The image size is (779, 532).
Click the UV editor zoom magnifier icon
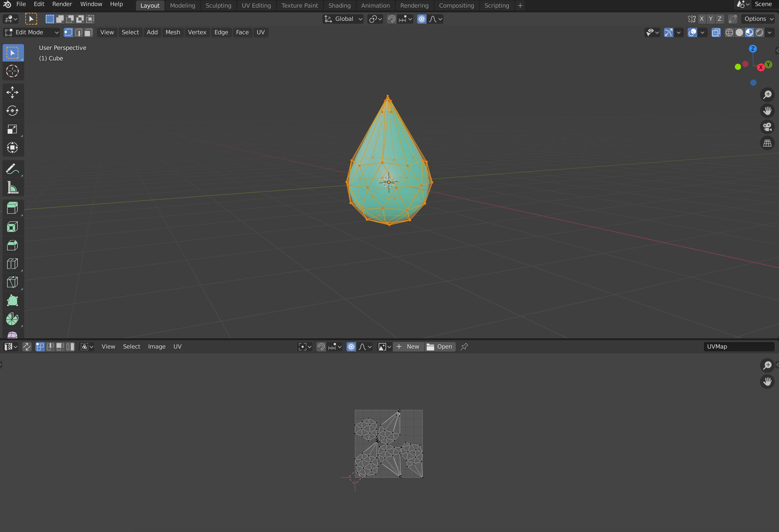[x=767, y=365]
